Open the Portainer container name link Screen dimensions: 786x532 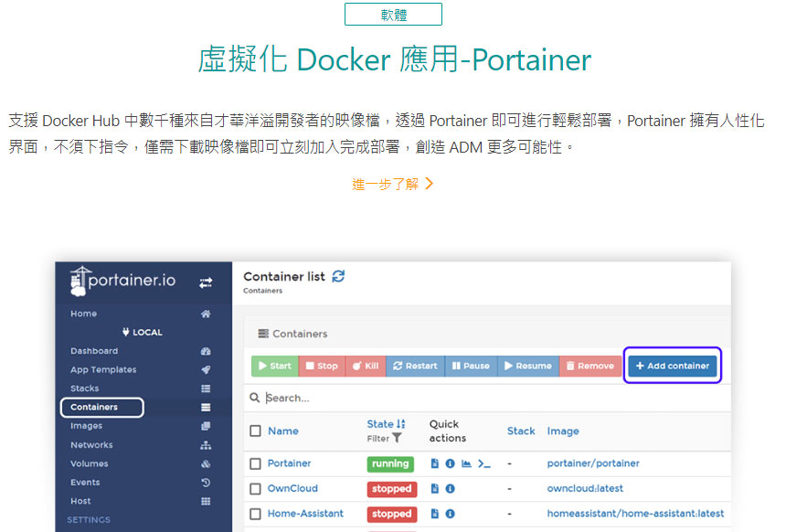289,463
